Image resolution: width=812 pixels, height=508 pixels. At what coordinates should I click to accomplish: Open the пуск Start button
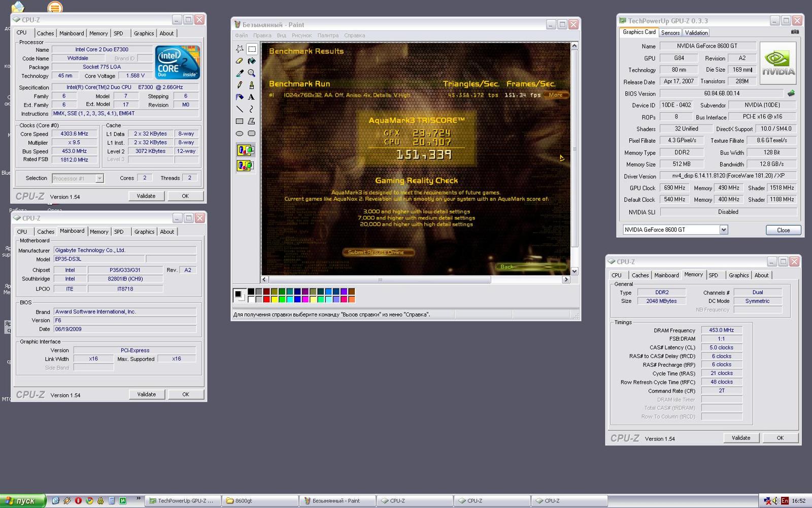[x=23, y=501]
